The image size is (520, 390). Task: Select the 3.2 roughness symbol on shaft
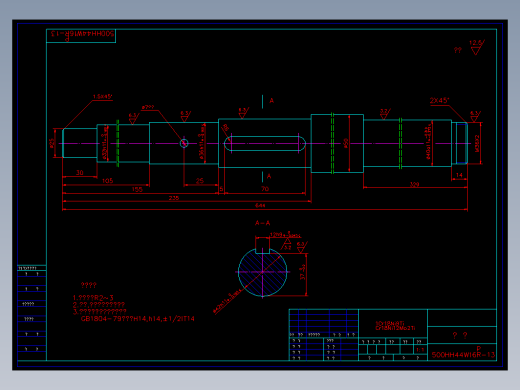coord(385,114)
